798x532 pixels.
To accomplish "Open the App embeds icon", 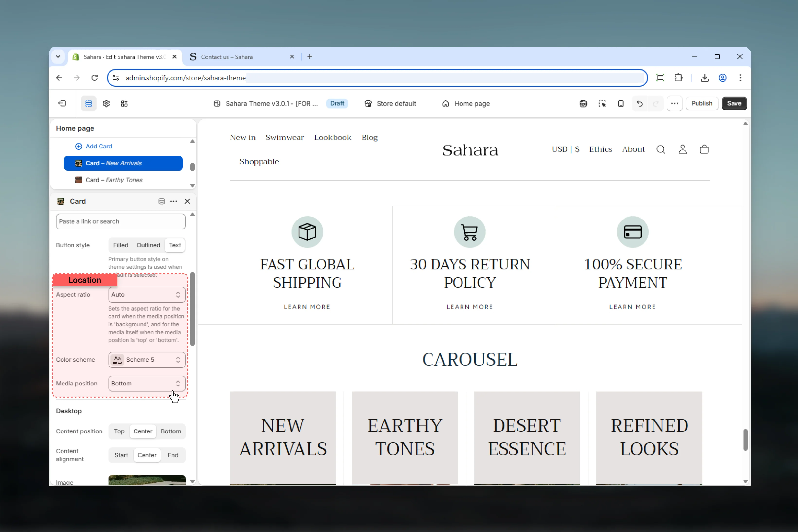I will pos(124,103).
